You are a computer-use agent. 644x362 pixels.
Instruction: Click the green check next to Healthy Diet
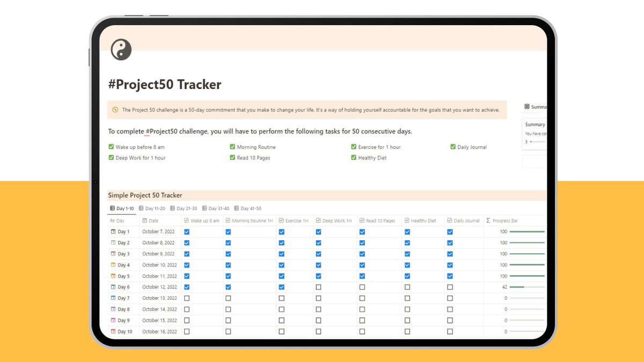coord(354,158)
